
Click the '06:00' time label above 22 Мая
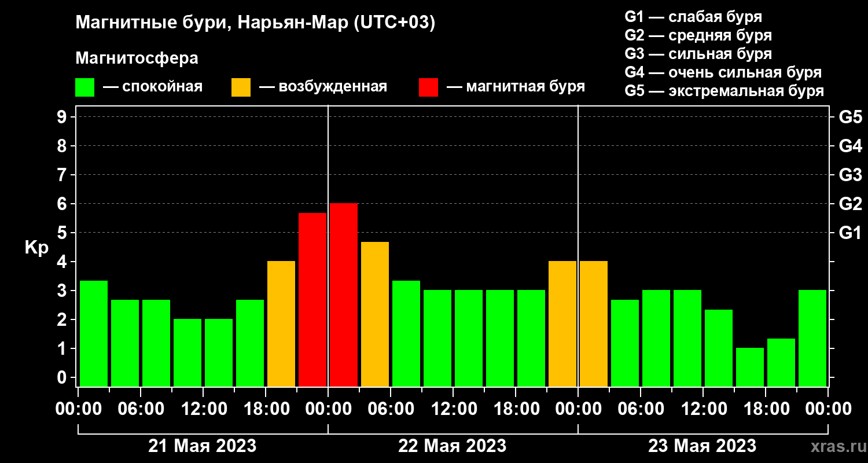pyautogui.click(x=391, y=409)
